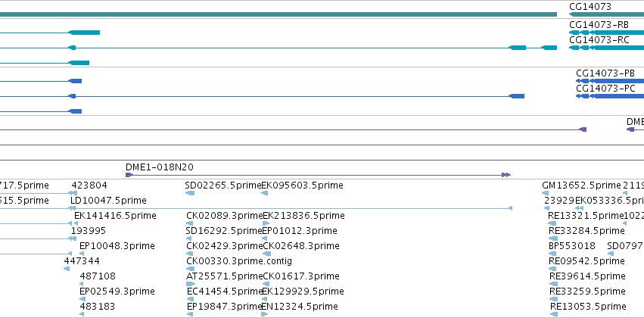Click the CG14073 gene bar

tap(606, 14)
